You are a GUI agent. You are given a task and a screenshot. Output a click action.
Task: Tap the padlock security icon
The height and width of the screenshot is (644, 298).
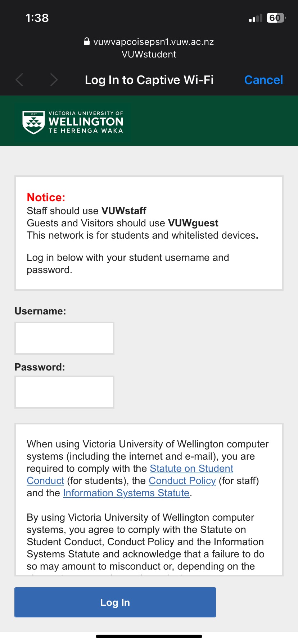tap(87, 42)
